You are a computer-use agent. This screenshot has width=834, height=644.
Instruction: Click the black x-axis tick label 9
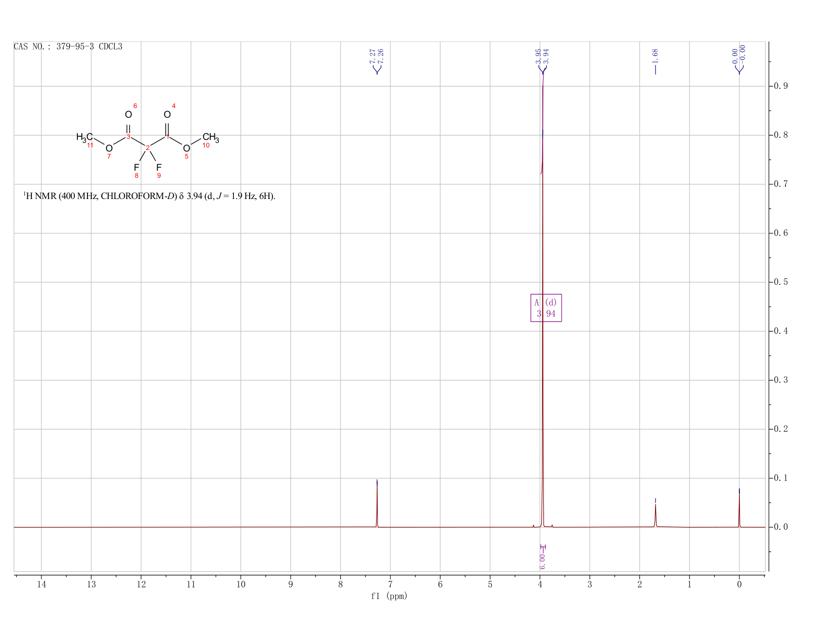(291, 584)
